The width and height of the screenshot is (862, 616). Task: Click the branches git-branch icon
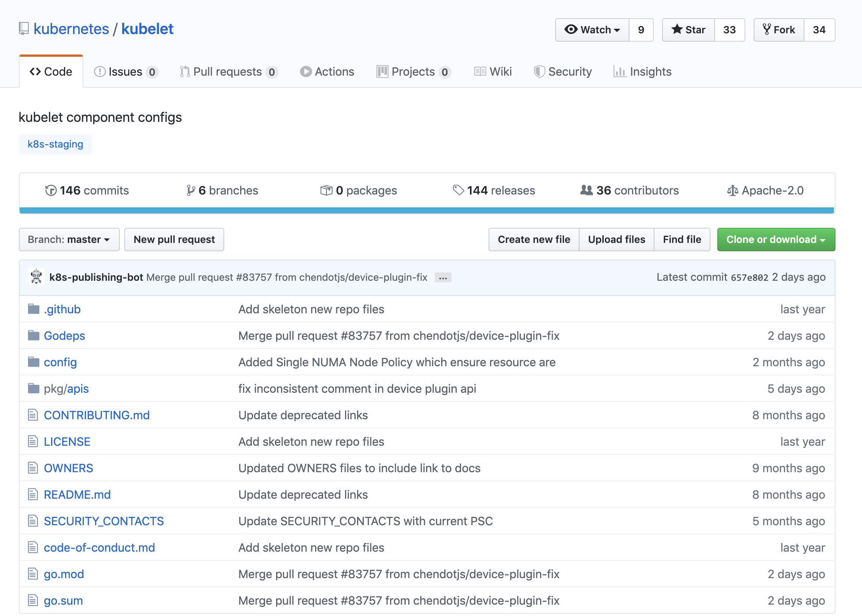tap(191, 190)
